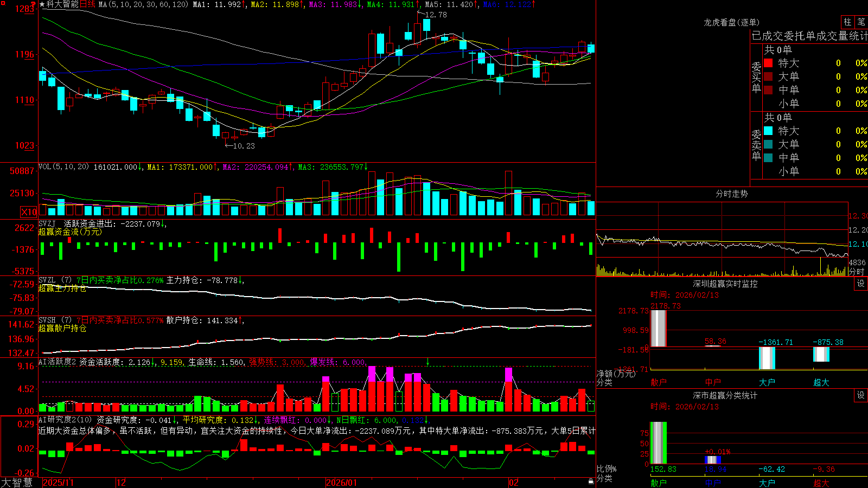Click the 超大 bar showing -875.38

821,354
